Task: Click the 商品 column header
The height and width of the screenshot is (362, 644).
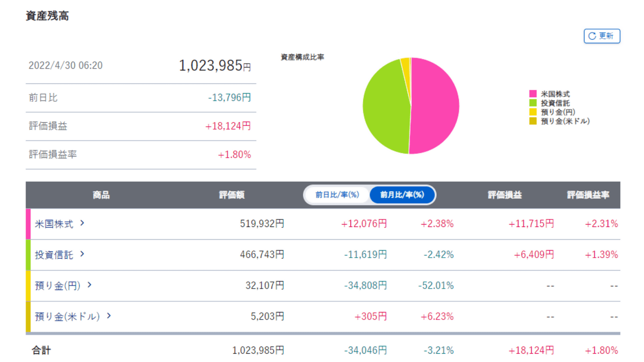Action: click(101, 195)
